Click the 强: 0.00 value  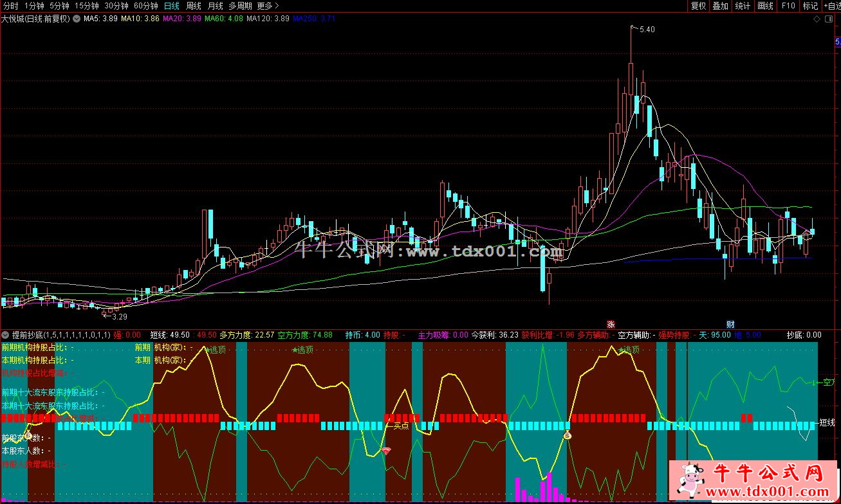127,335
